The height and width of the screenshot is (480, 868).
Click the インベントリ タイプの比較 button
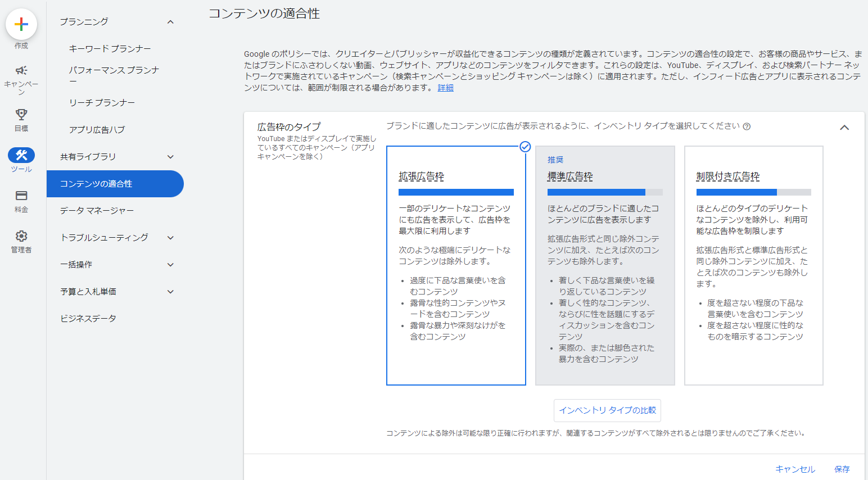607,410
